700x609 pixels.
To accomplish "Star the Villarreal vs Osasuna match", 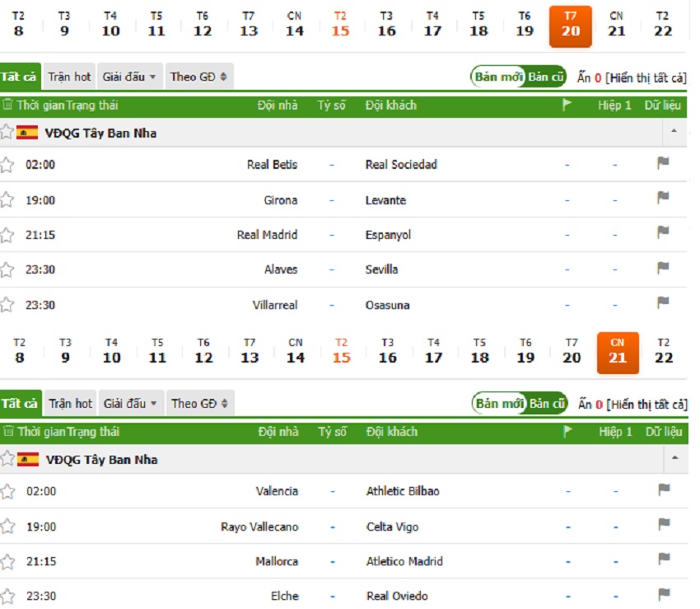I will 7,305.
